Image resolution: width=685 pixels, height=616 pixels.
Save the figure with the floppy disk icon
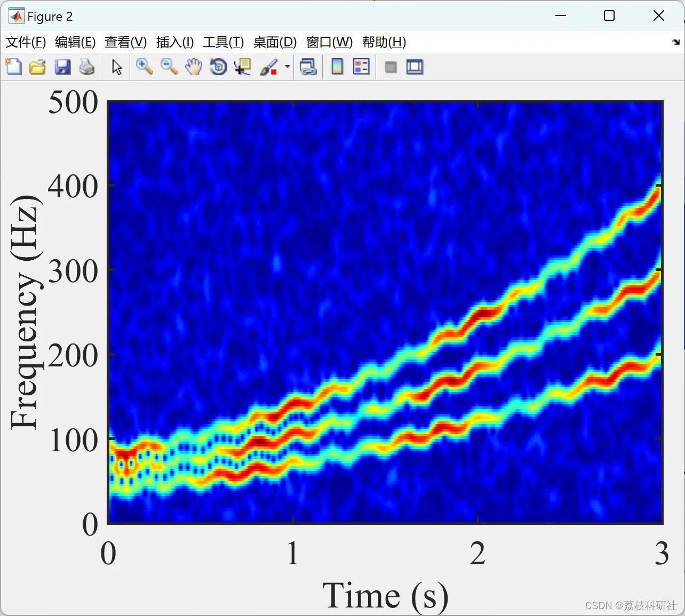(62, 67)
